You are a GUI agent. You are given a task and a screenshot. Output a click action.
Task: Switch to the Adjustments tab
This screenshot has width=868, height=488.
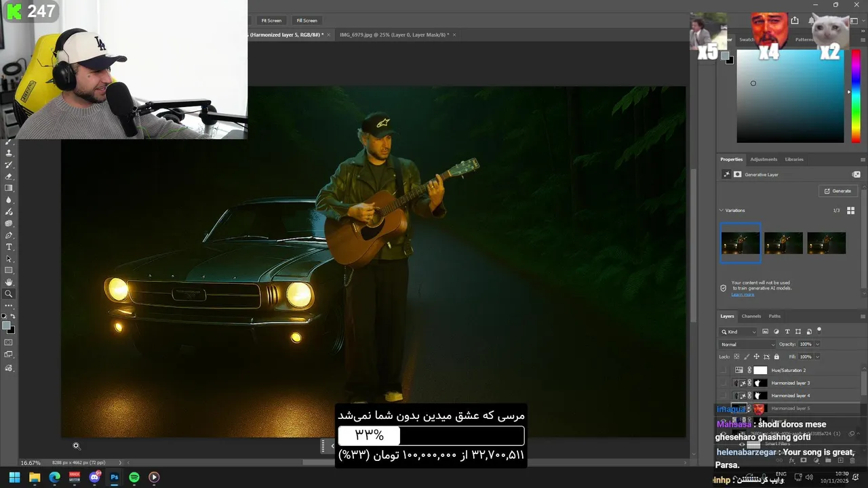764,159
